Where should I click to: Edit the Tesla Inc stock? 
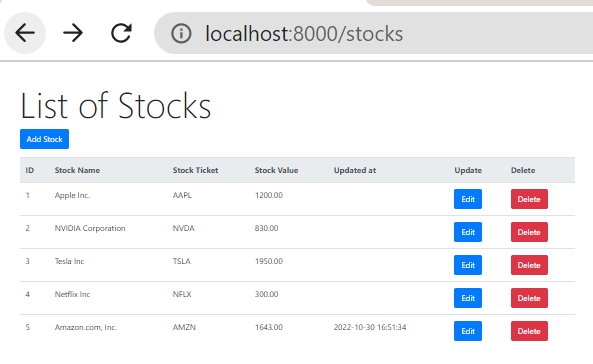[x=468, y=265]
